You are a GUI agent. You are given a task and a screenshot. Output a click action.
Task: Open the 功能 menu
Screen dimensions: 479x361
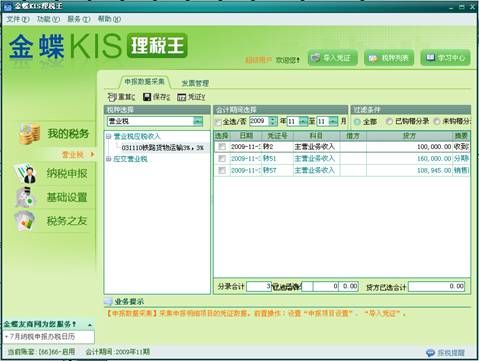coord(48,19)
